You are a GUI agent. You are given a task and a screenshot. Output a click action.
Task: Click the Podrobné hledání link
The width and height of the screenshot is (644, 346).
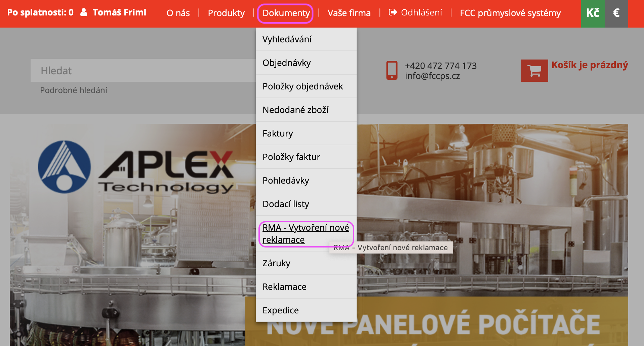click(74, 90)
